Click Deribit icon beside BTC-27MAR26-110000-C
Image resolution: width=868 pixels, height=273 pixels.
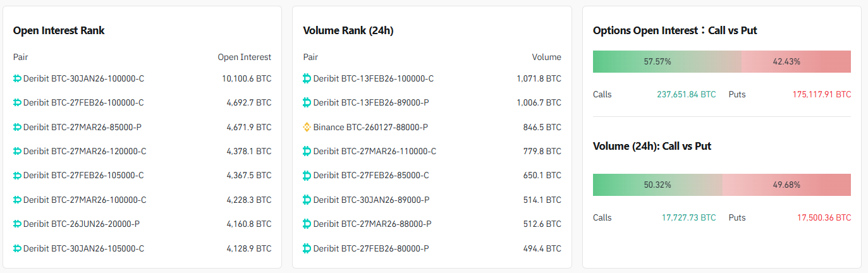[x=307, y=151]
